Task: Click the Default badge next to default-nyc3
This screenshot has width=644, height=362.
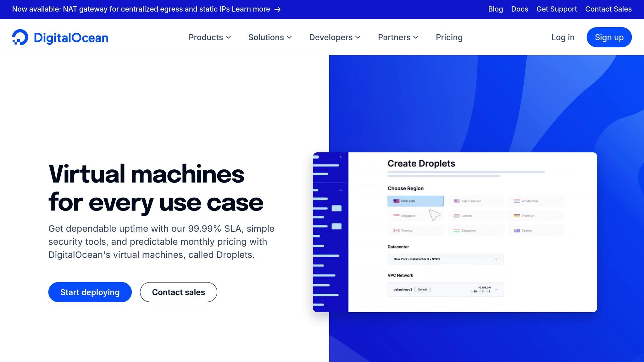Action: click(x=423, y=289)
